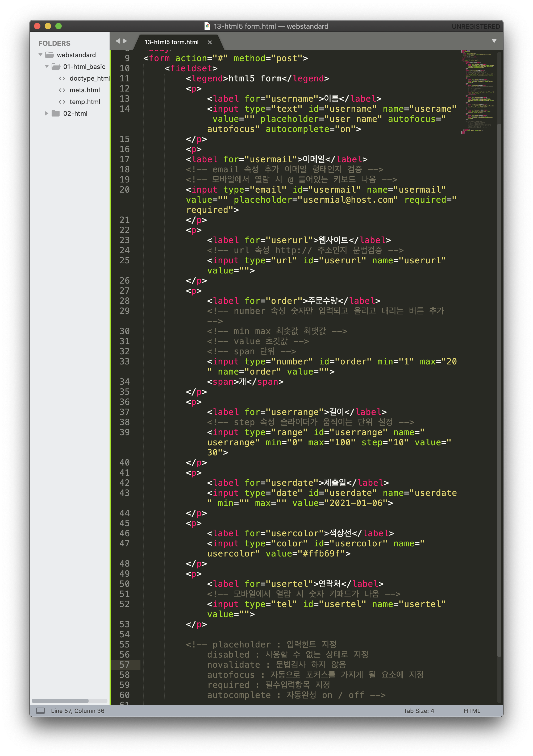Viewport: 533px width, 756px height.
Task: Expand the 02-html folder
Action: (x=47, y=113)
